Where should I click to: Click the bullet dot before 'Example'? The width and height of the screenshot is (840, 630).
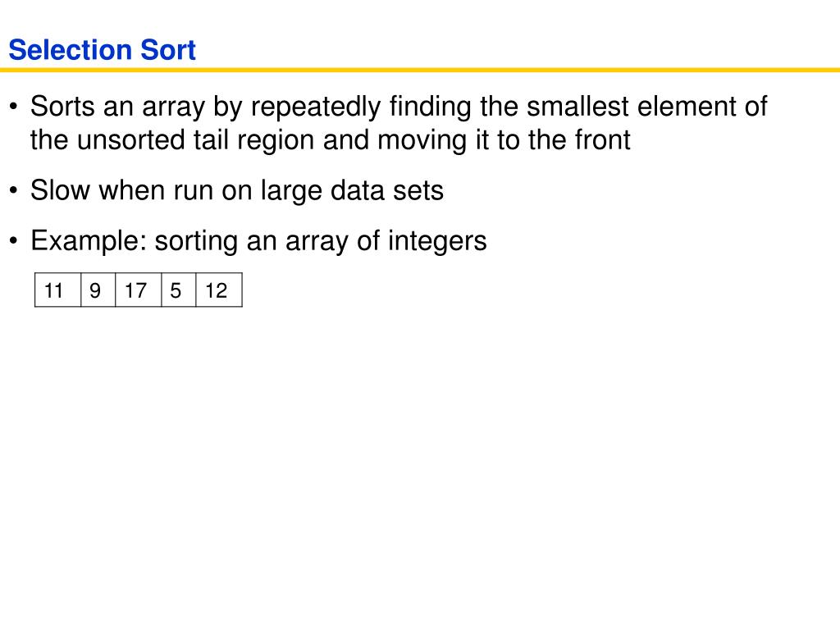13,241
